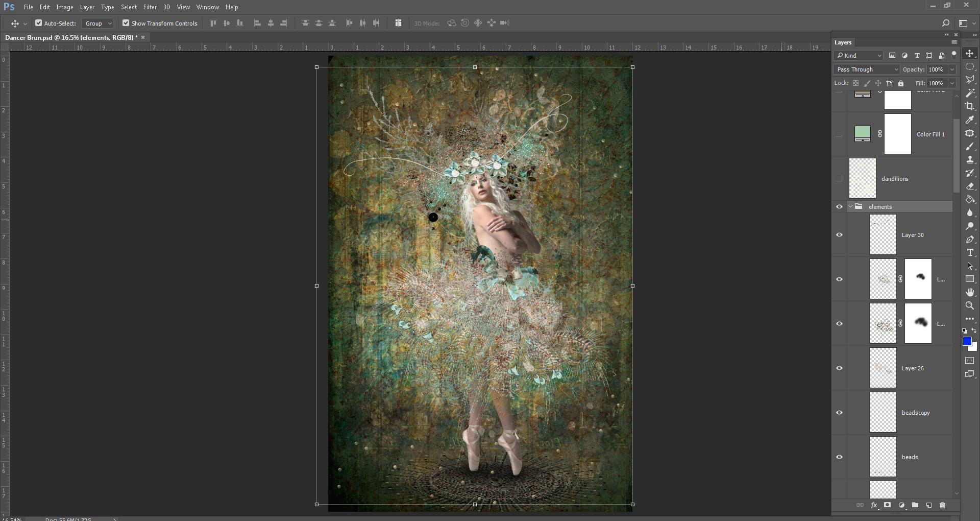Open the Filter menu
The height and width of the screenshot is (521, 980).
click(150, 7)
